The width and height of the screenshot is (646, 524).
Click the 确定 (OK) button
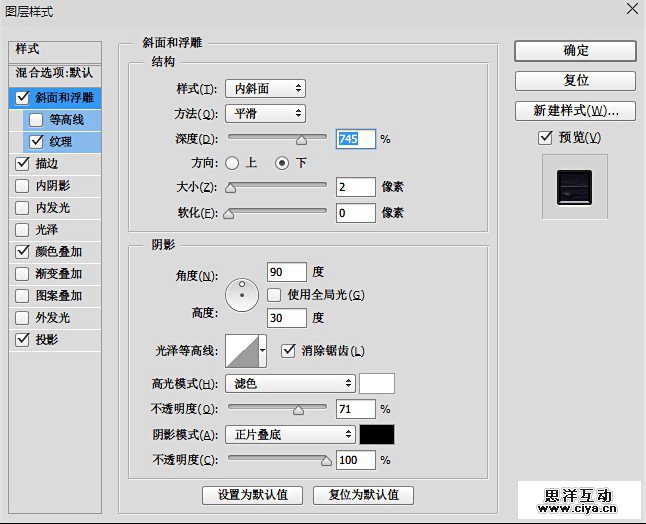tap(575, 50)
